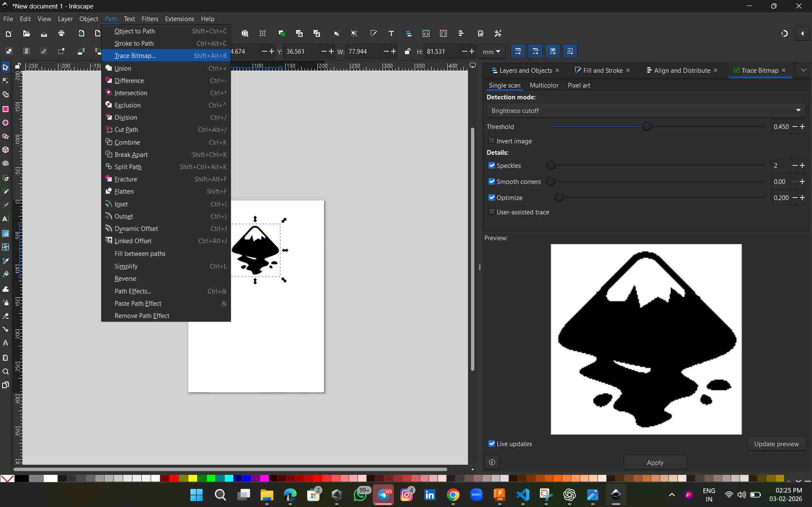Click the Apply button
812x507 pixels.
pos(655,463)
